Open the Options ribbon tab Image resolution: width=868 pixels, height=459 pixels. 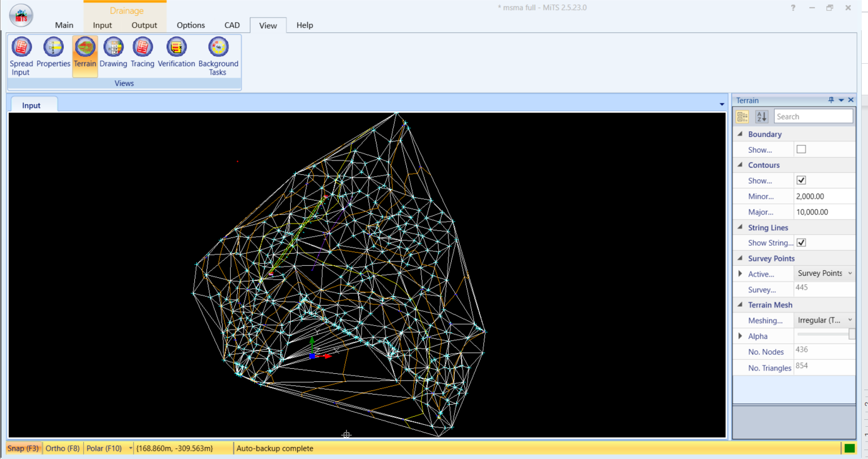191,25
